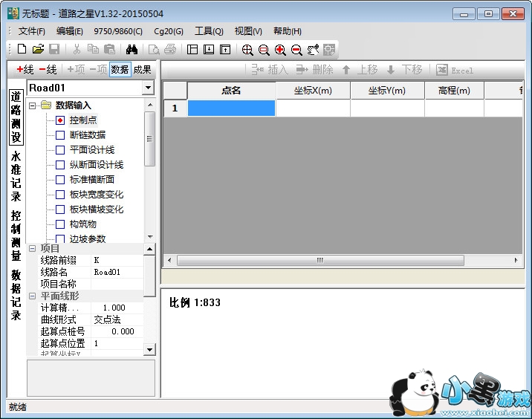Image resolution: width=532 pixels, height=419 pixels.
Task: Collapse the 数据输入 tree node
Action: 33,105
